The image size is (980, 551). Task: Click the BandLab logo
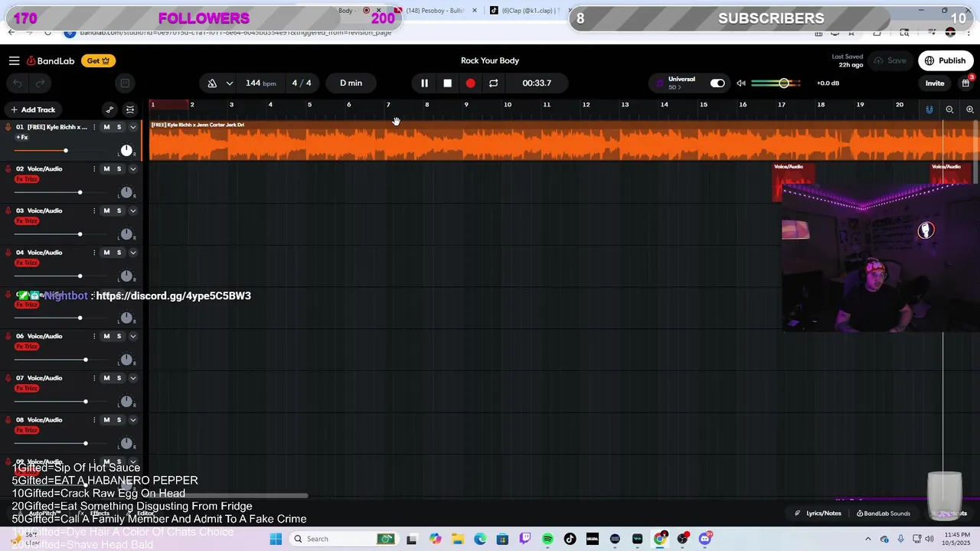(52, 60)
